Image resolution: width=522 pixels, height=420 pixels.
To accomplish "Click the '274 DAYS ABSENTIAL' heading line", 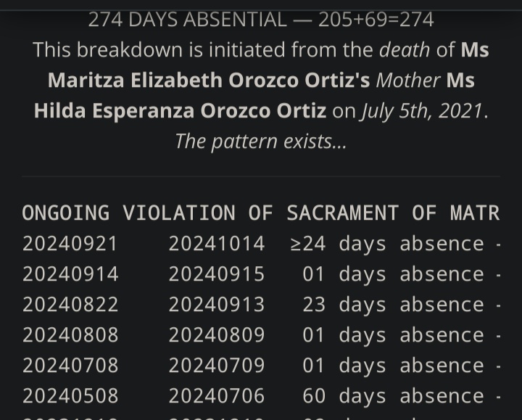I will tap(261, 20).
